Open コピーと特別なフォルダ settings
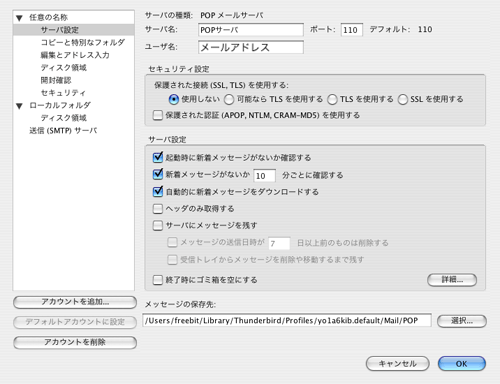The height and width of the screenshot is (384, 500). pos(83,42)
